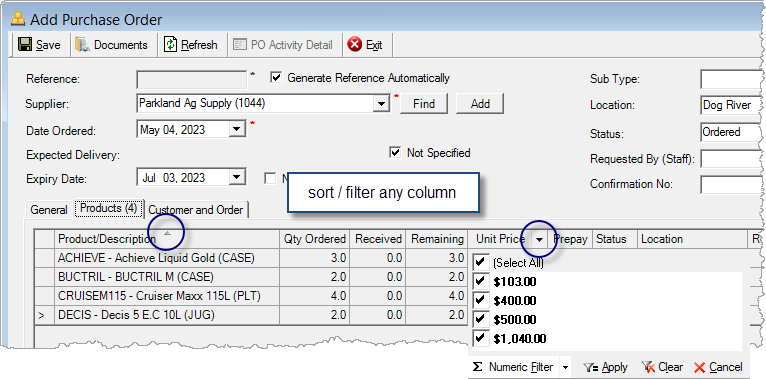Switch to the General tab
Image resolution: width=766 pixels, height=379 pixels.
(49, 210)
